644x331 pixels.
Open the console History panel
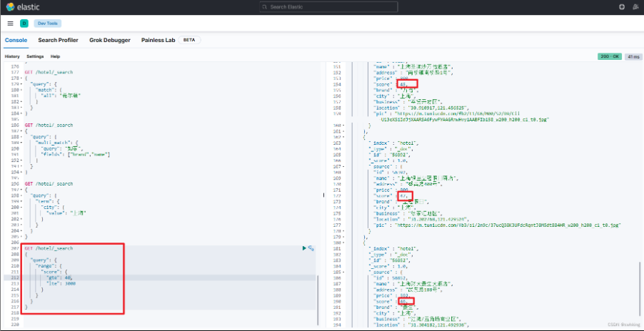coord(12,56)
